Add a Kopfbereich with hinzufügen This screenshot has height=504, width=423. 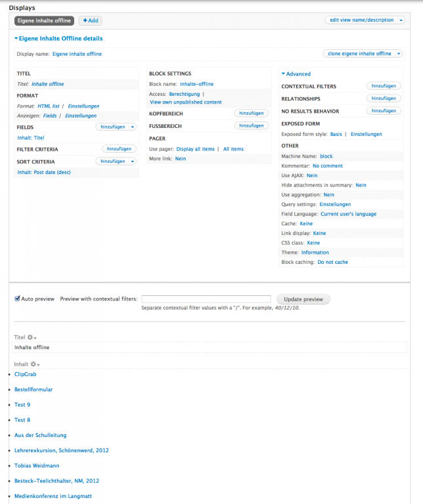251,114
